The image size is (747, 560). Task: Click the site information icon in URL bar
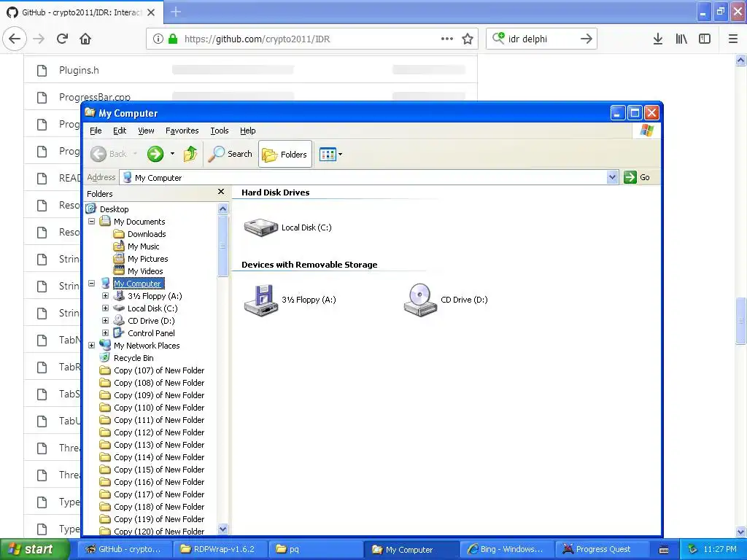158,39
